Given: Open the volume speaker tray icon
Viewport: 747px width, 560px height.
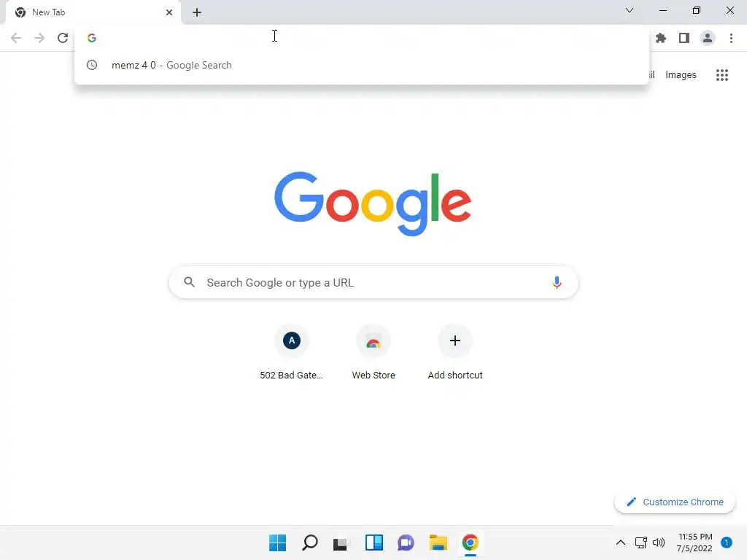Looking at the screenshot, I should (x=659, y=542).
